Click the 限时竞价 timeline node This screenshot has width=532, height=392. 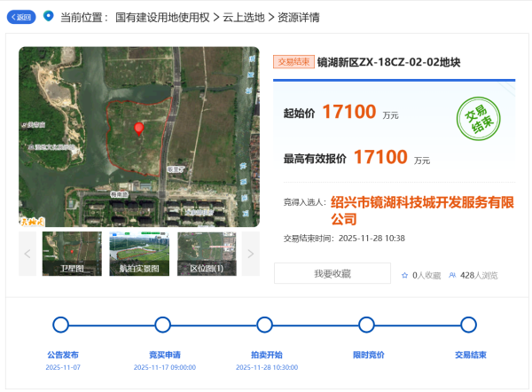coord(366,325)
